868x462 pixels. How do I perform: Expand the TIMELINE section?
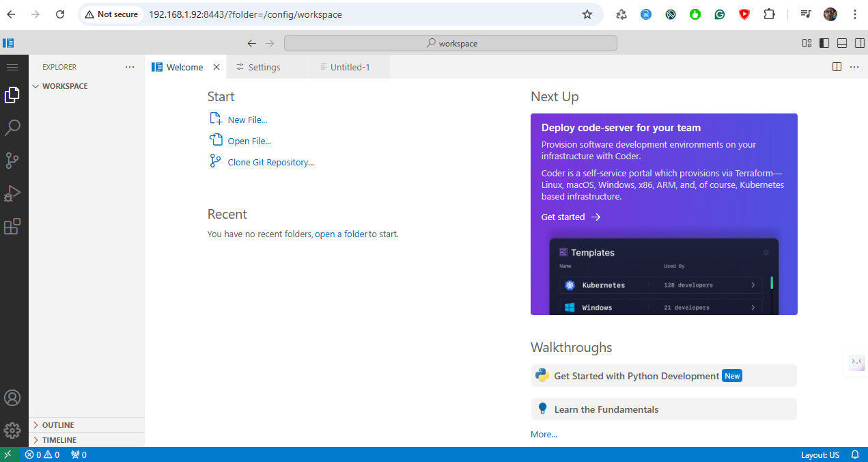click(59, 439)
